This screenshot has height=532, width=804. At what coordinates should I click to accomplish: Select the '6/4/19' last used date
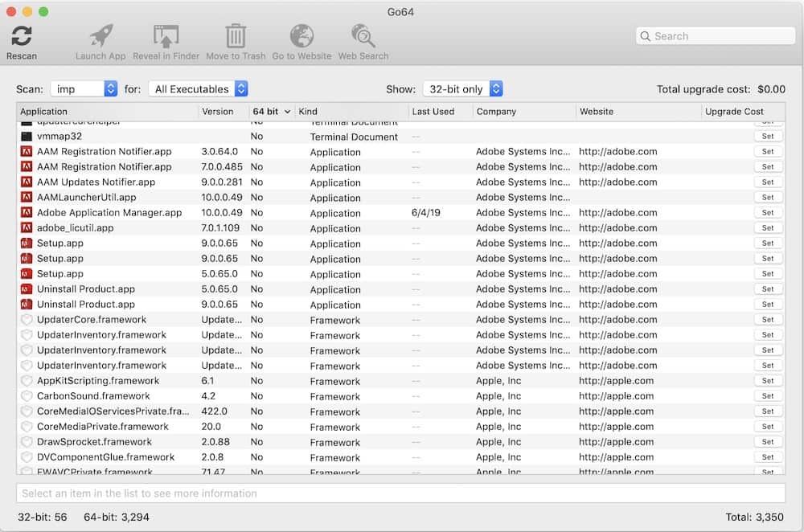(x=425, y=213)
